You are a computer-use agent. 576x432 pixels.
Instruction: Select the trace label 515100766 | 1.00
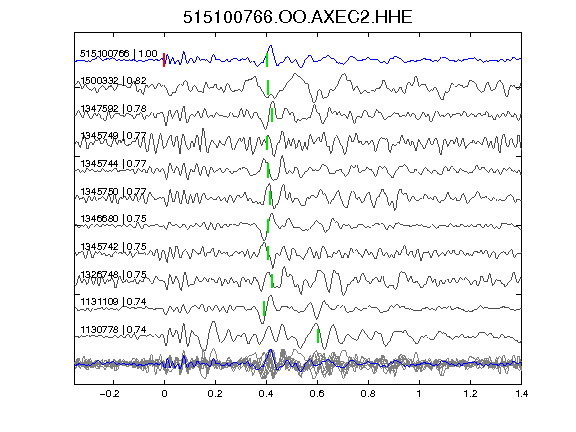(119, 54)
